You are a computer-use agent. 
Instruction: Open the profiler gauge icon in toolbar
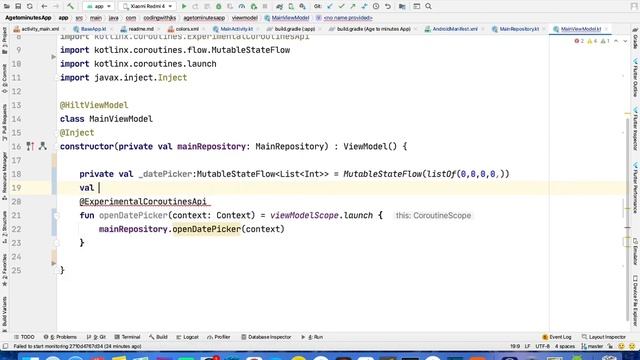pos(242,7)
